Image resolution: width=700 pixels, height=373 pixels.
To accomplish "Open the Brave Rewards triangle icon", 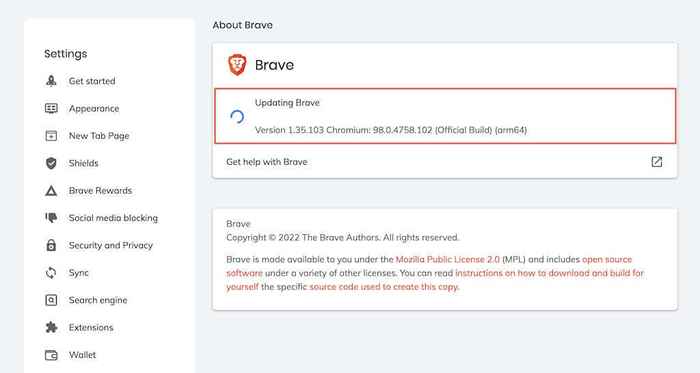I will pos(51,191).
